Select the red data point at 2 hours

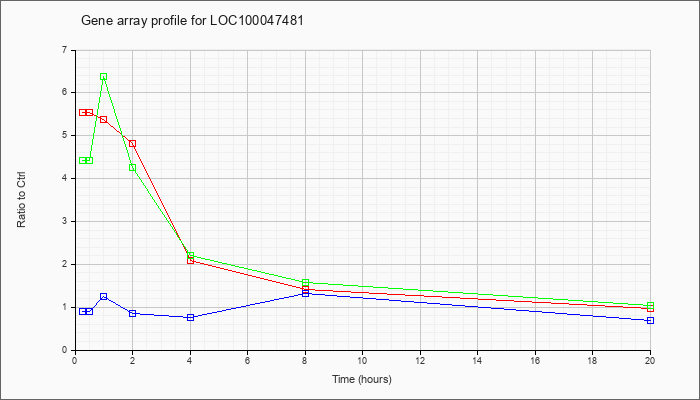coord(133,144)
